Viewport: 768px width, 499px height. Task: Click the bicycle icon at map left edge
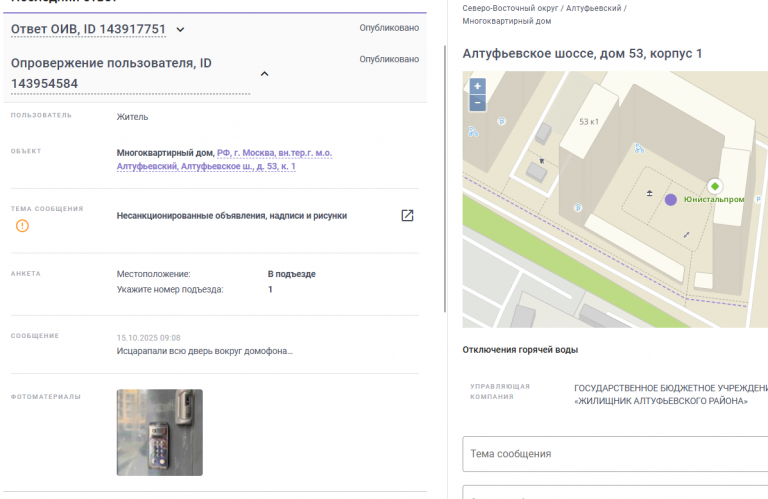(473, 131)
